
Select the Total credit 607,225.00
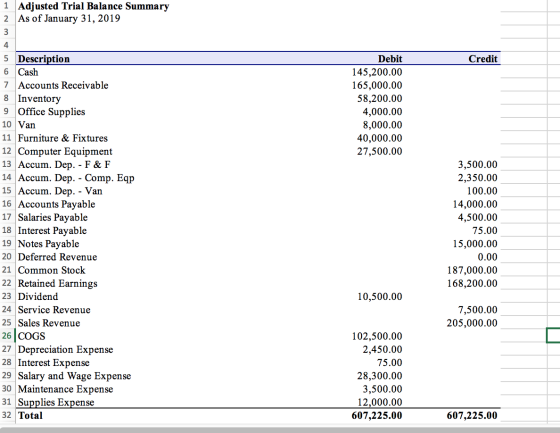(x=472, y=415)
